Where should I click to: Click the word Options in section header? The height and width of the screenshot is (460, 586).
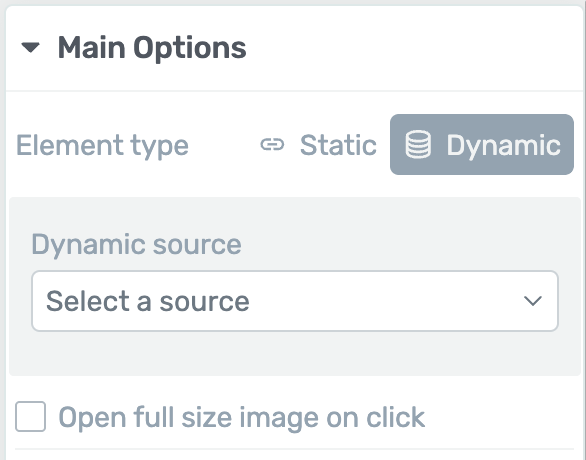[190, 48]
